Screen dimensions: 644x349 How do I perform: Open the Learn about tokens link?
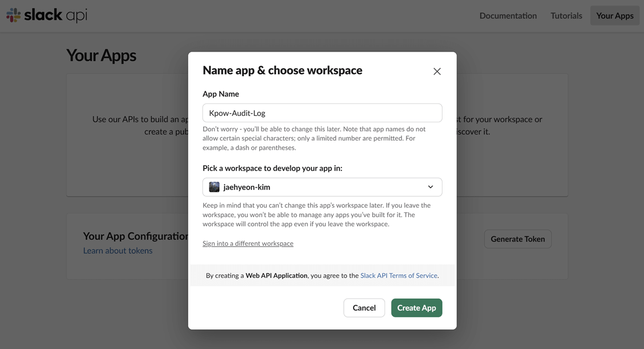click(118, 250)
